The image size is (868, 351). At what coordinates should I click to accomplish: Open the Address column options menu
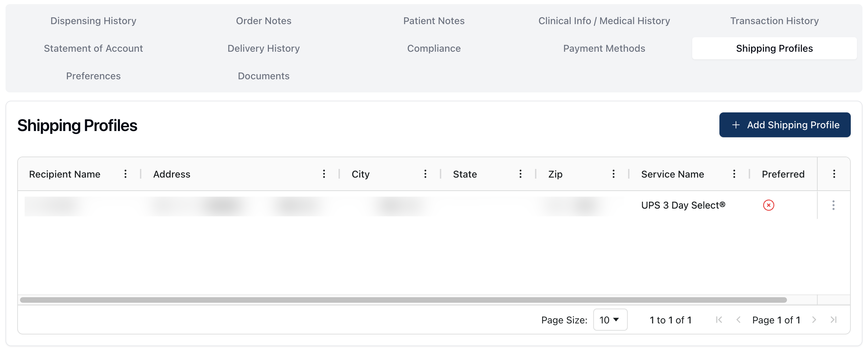324,174
